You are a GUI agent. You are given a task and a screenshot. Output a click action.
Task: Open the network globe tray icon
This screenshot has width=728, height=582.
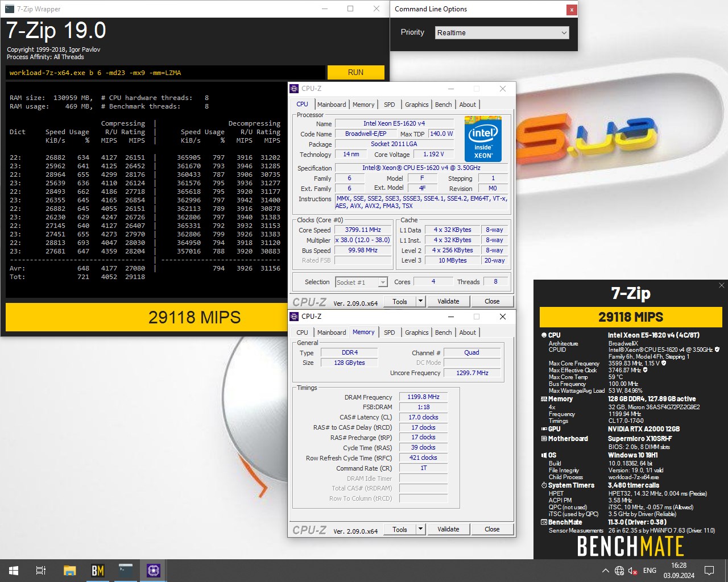click(619, 571)
